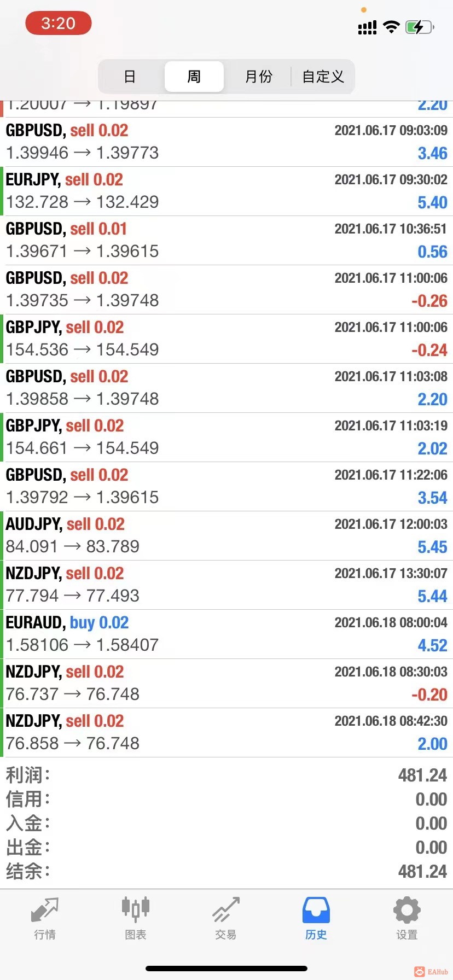Viewport: 453px width, 980px height.
Task: Tap the 利润 profit total row
Action: 226,775
